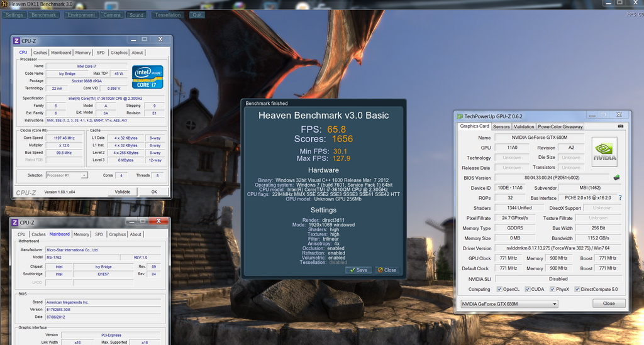Viewport: 644px width, 345px height.
Task: Click the Intel Core i7 logo in CPU-Z
Action: (x=147, y=77)
